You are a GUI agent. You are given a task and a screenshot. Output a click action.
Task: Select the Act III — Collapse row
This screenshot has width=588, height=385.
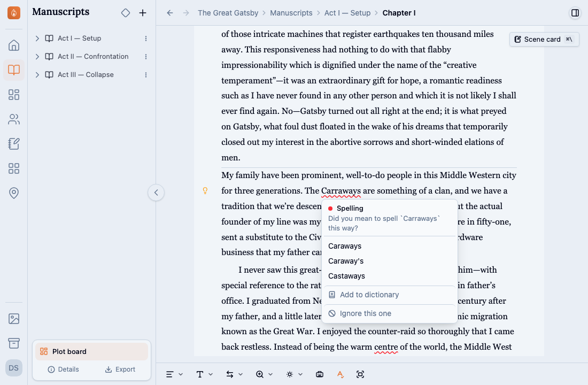pos(91,75)
